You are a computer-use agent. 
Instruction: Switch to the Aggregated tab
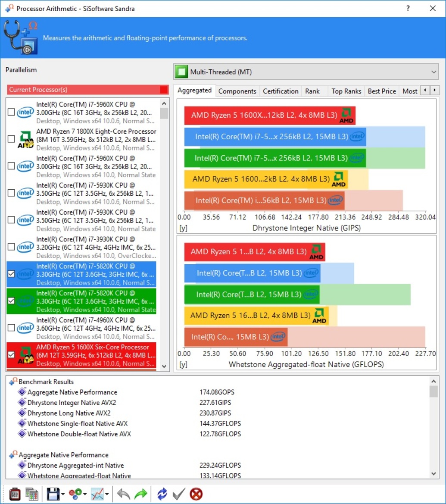click(194, 90)
